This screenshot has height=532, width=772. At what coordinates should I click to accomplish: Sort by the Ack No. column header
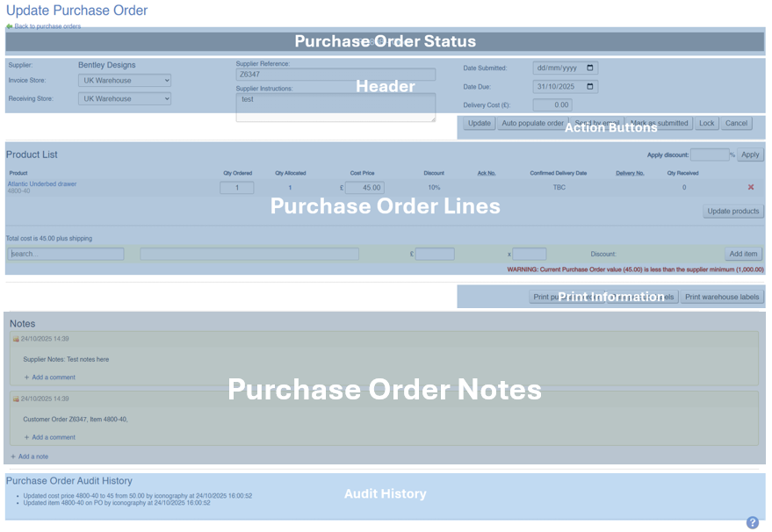(487, 173)
